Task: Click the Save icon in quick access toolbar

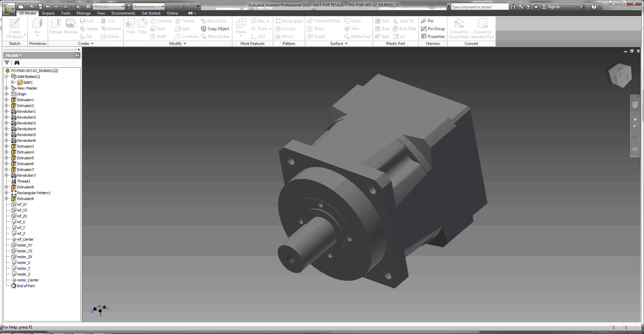Action: tap(40, 6)
